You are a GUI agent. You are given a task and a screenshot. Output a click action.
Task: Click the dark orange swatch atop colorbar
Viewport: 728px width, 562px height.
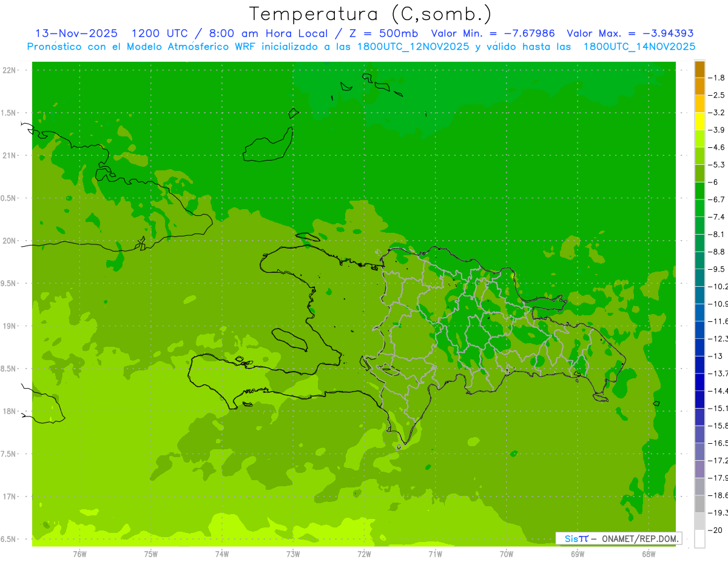pyautogui.click(x=699, y=69)
